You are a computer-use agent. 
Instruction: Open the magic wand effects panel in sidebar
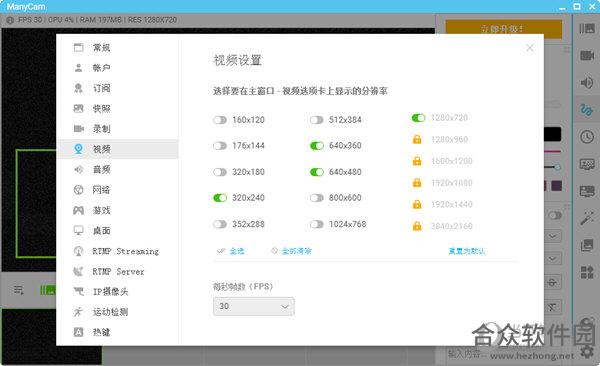(587, 218)
